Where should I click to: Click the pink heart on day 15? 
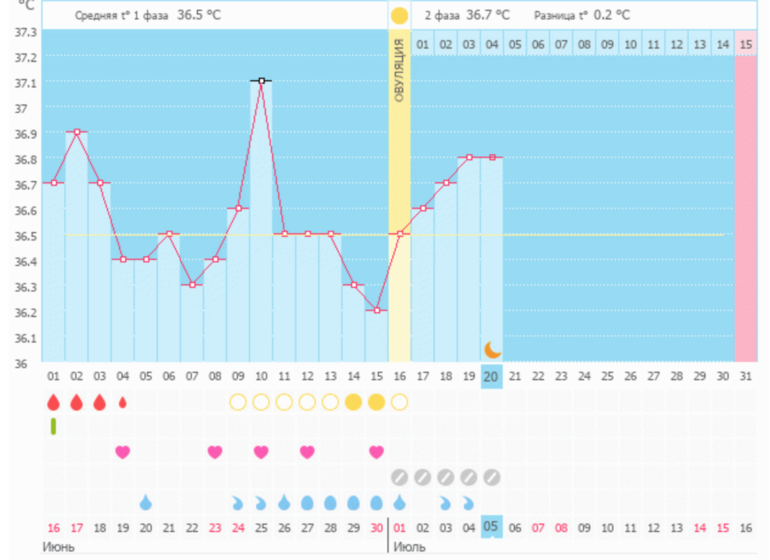[376, 452]
